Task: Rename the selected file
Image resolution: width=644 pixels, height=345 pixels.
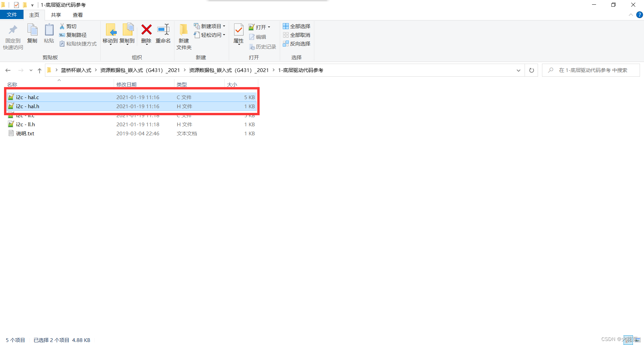Action: (x=163, y=33)
